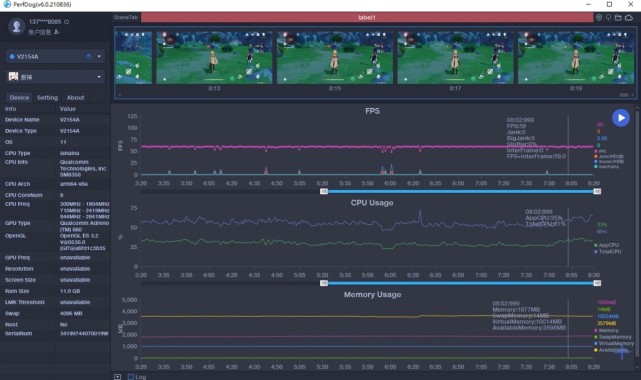The width and height of the screenshot is (641, 380).
Task: Toggle the Jank legend series
Action: coord(609,156)
